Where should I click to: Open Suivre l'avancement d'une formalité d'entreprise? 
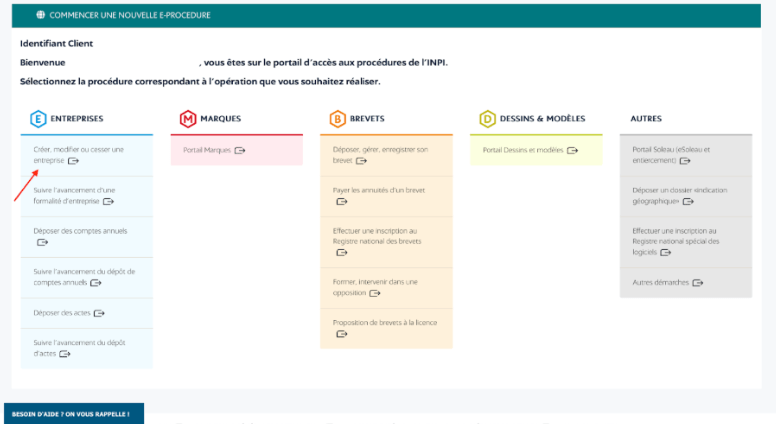(x=74, y=195)
